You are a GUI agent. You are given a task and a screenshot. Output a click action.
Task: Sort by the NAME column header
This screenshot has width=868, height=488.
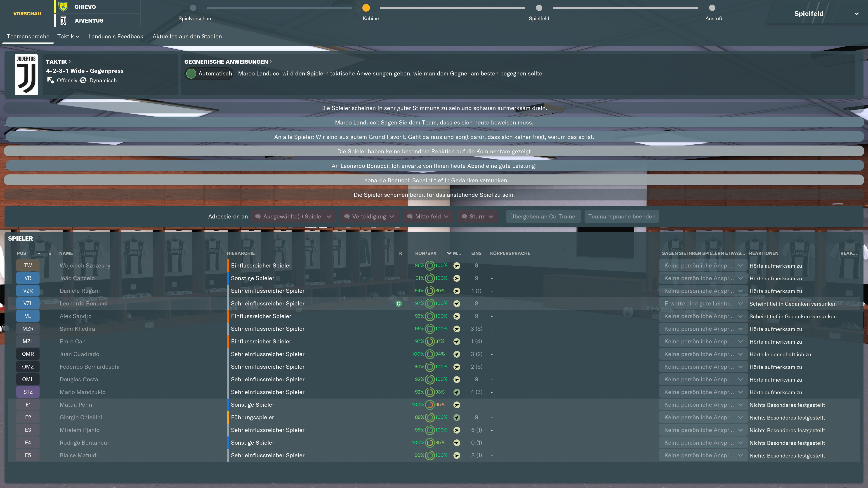66,253
